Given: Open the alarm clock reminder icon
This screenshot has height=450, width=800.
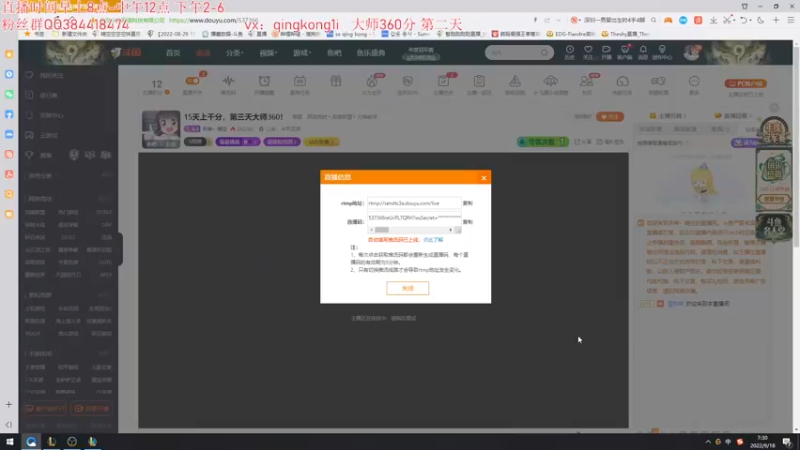Looking at the screenshot, I should (264, 81).
